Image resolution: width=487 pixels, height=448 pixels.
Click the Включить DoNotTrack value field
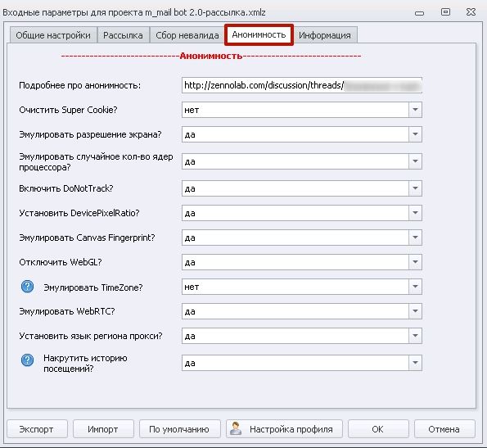pos(295,188)
